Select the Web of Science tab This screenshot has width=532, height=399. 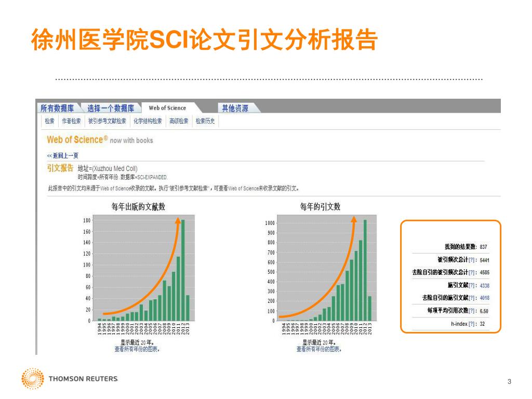click(x=167, y=108)
